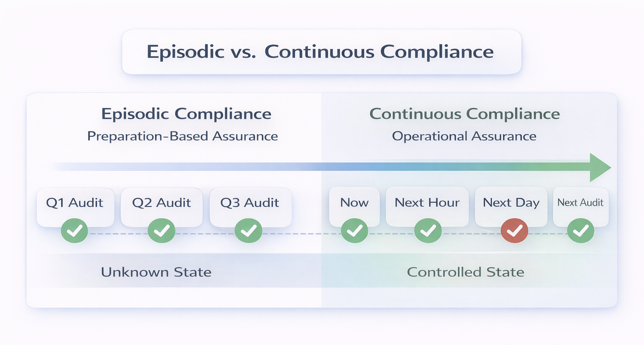Click the green checkmark under Q1 Audit
644x345 pixels.
(x=75, y=231)
